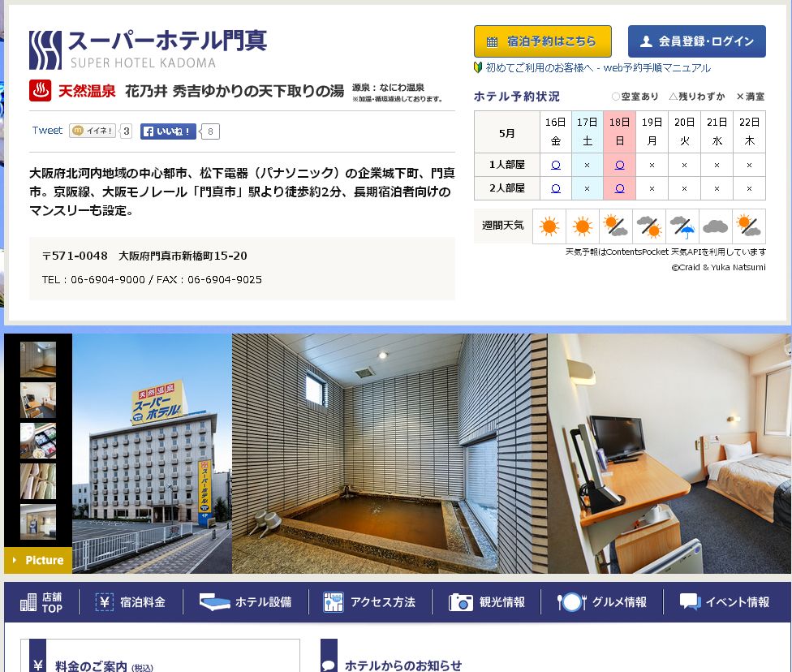Click the sunny weather icon for 17日
Image resolution: width=792 pixels, height=672 pixels.
tap(583, 226)
